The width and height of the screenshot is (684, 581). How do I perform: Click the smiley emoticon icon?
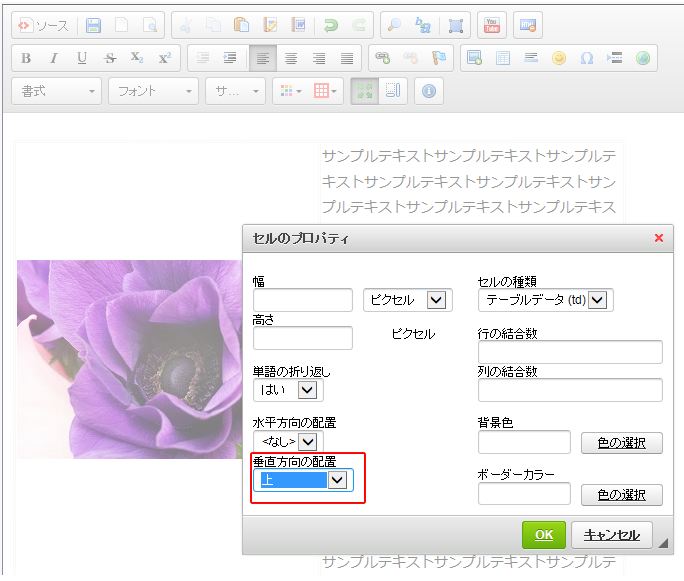point(559,58)
